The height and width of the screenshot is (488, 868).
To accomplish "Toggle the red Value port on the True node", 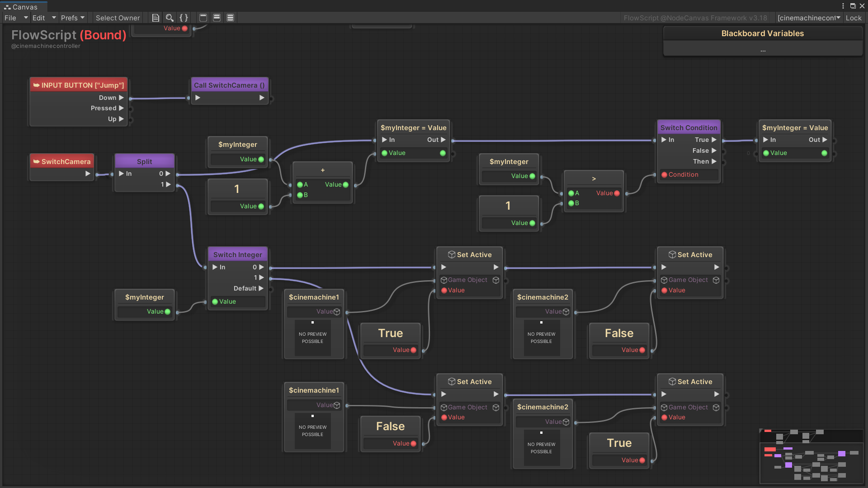I will (x=413, y=350).
